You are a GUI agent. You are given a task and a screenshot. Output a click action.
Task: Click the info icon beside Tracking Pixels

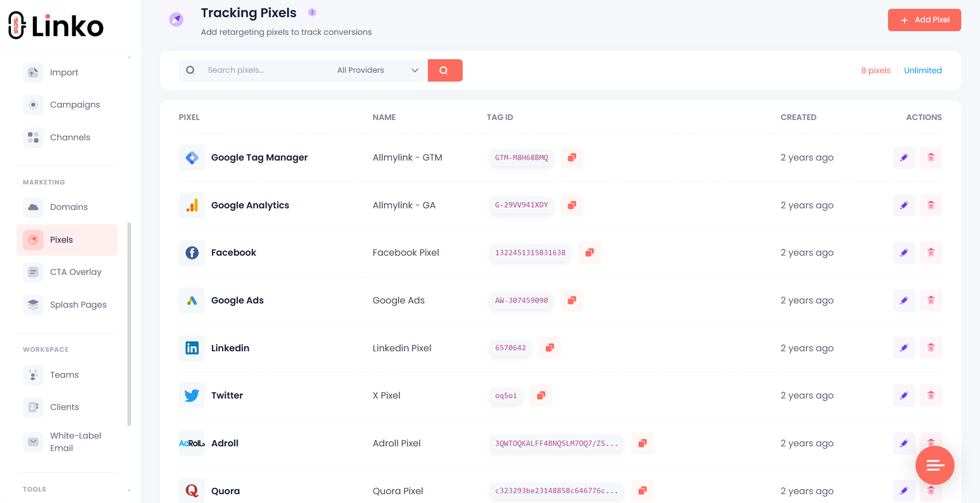pyautogui.click(x=312, y=12)
